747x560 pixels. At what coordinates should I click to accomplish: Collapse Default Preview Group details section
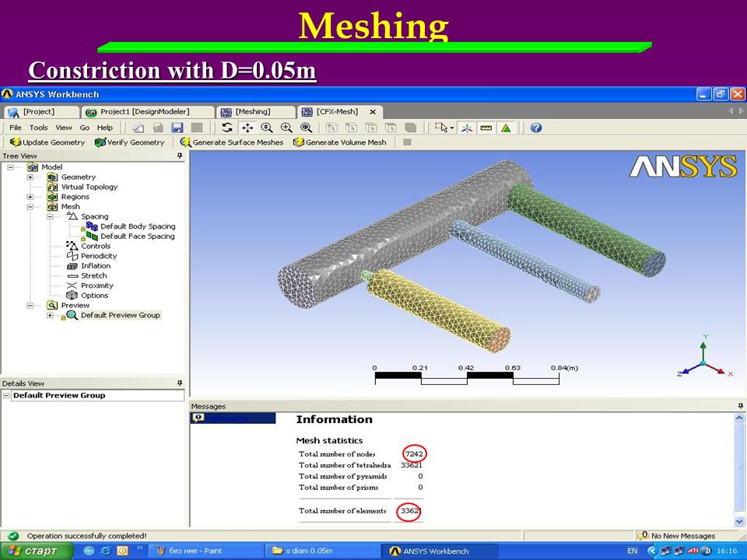pos(6,395)
